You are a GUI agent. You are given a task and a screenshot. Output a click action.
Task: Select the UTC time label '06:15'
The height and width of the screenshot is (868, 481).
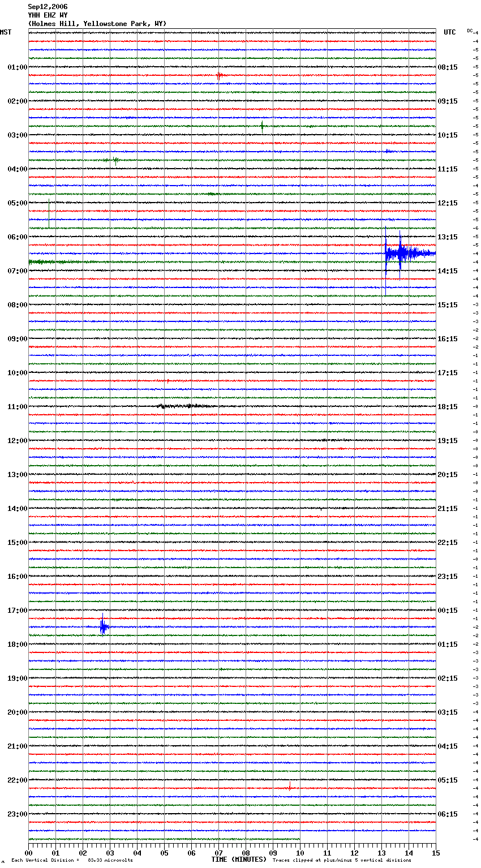(448, 814)
